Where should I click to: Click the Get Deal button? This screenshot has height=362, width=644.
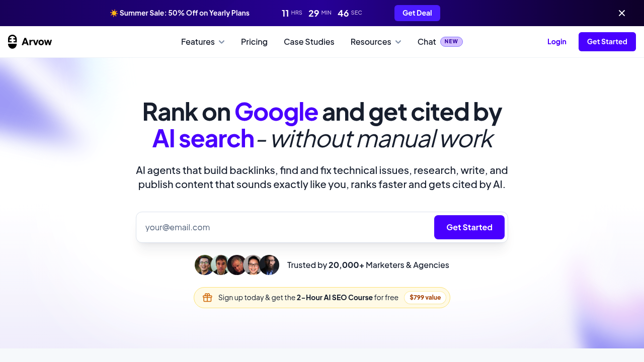click(417, 13)
